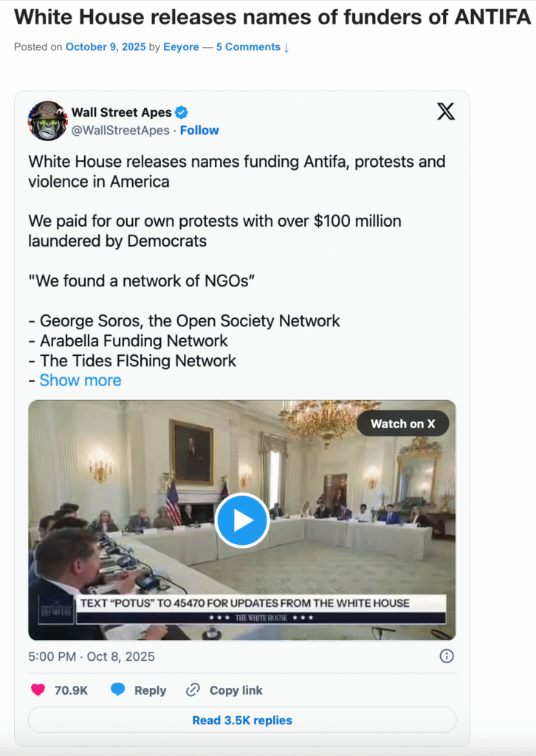Screen dimensions: 536x756
Task: Like the tweet with heart icon
Action: click(x=37, y=690)
